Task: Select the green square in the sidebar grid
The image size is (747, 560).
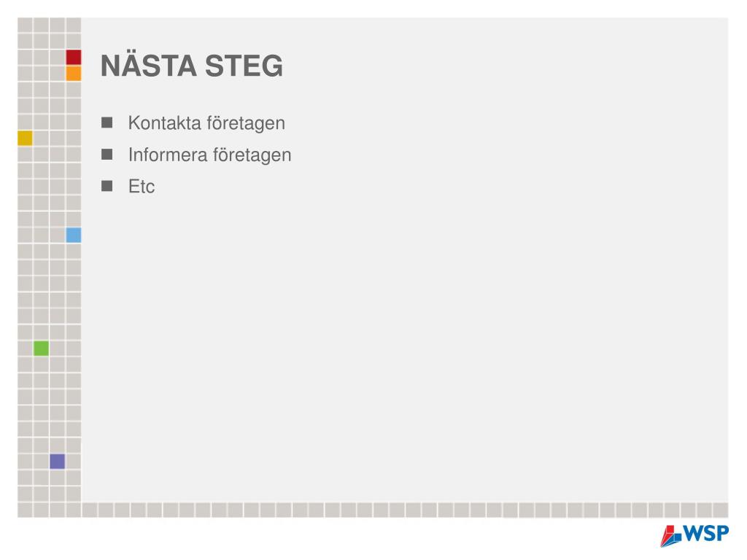Action: pos(41,348)
